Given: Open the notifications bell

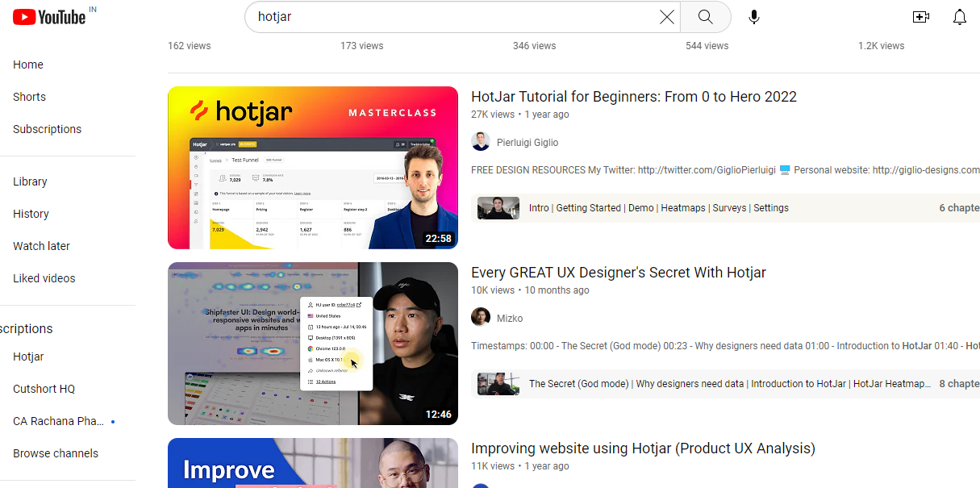Looking at the screenshot, I should tap(959, 17).
